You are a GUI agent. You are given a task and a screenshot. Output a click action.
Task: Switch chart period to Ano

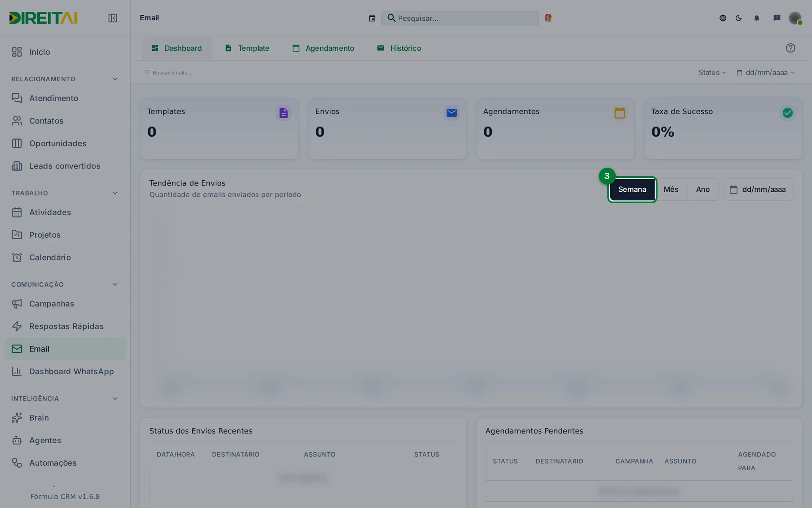tap(703, 189)
